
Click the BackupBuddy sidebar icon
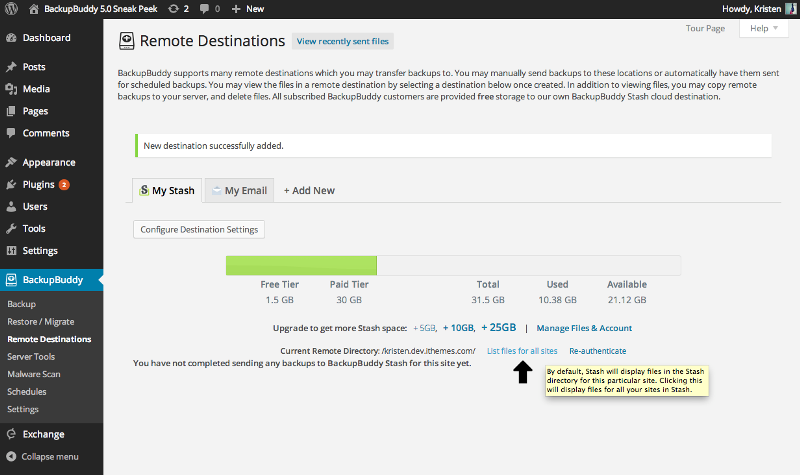(11, 280)
